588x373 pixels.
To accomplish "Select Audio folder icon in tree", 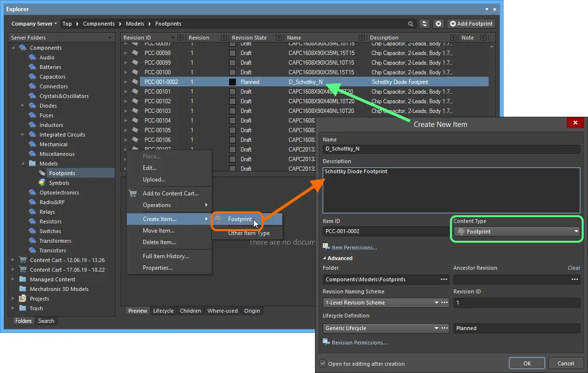I will pyautogui.click(x=33, y=57).
